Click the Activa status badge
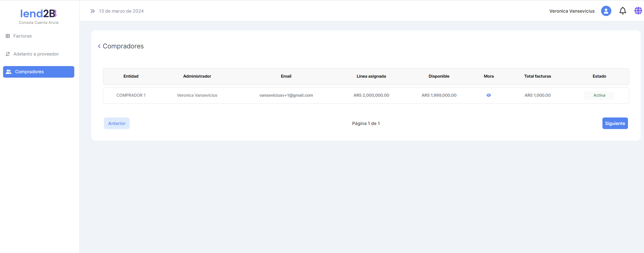The height and width of the screenshot is (253, 644). 599,95
